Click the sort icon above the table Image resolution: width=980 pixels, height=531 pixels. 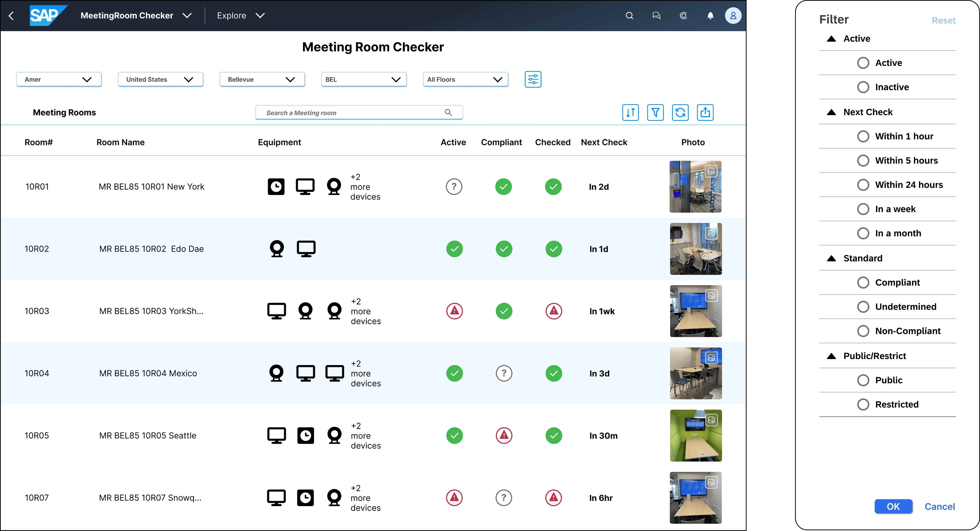[x=630, y=112]
